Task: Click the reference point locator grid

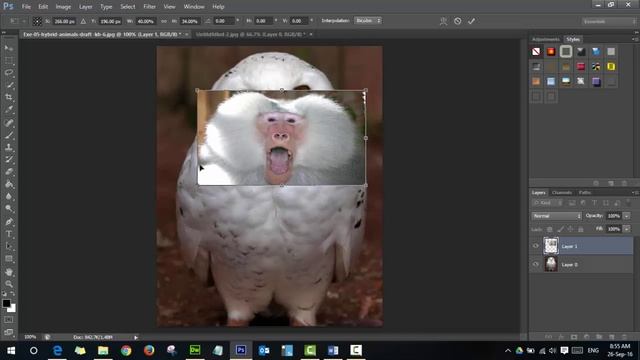Action: coord(37,21)
